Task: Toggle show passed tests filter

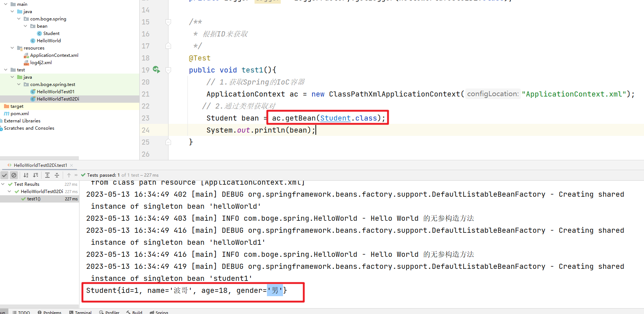Action: pyautogui.click(x=4, y=175)
